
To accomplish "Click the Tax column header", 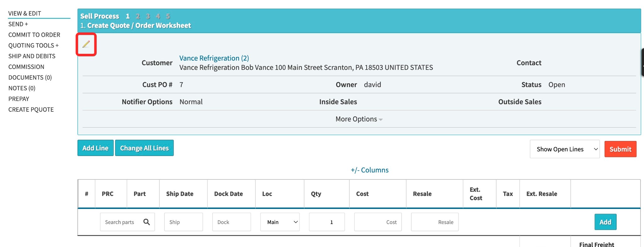I will point(508,194).
